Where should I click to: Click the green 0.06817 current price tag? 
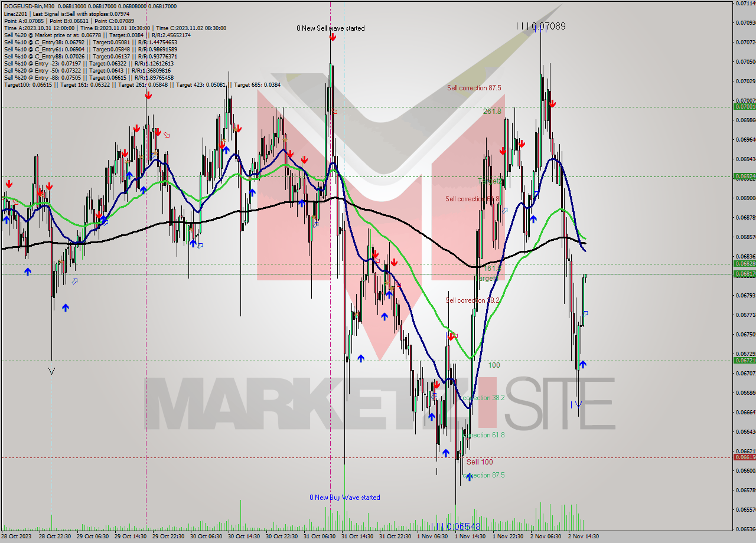click(x=744, y=273)
